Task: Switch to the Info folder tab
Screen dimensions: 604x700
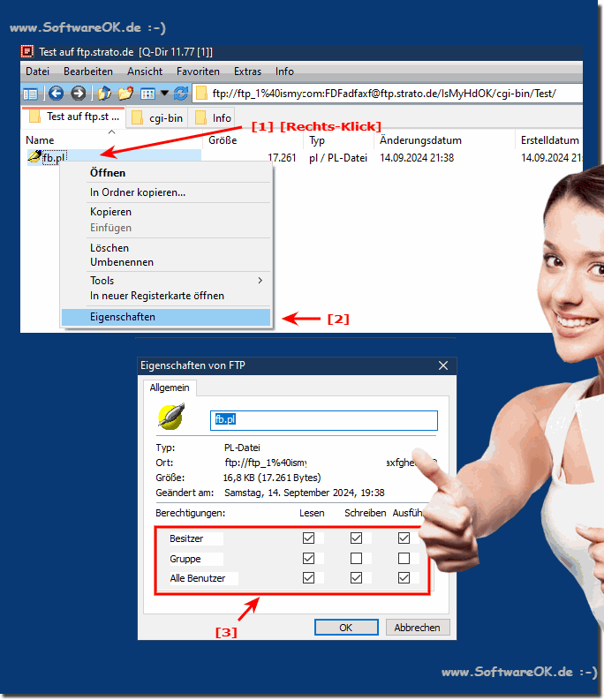Action: pos(213,118)
